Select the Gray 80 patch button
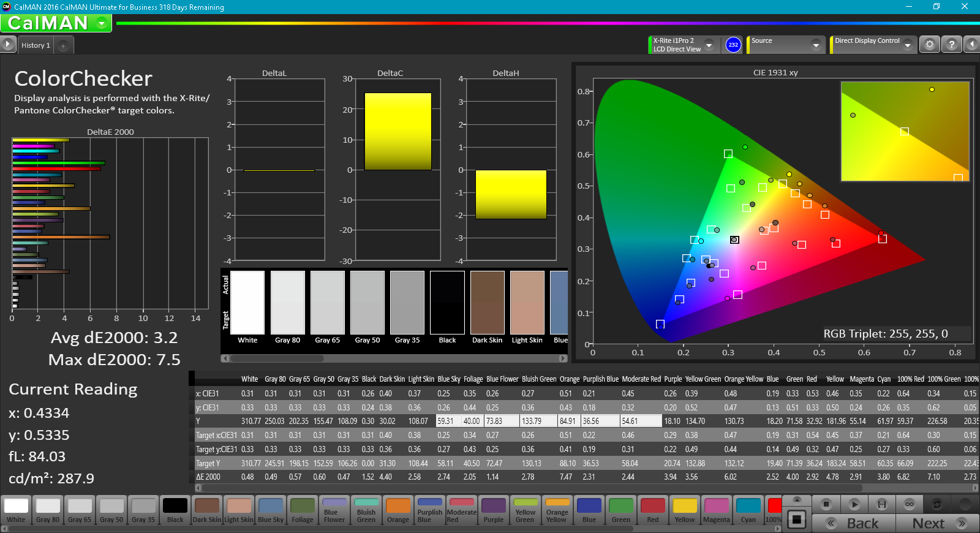Image resolution: width=980 pixels, height=533 pixels. (48, 510)
